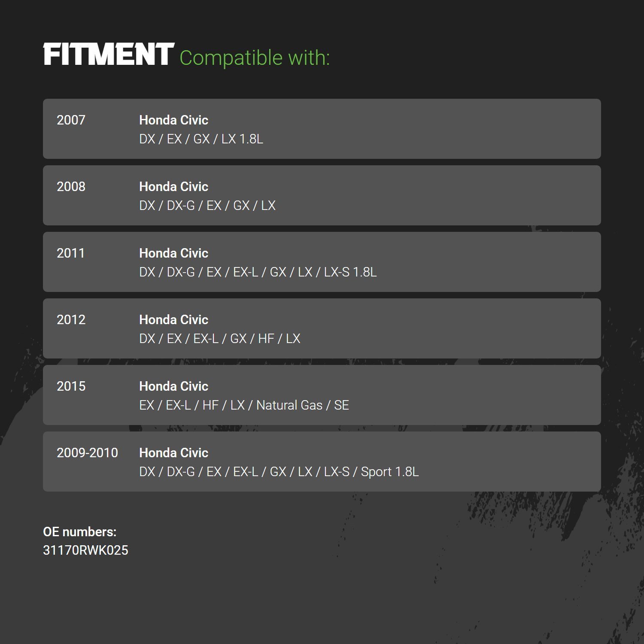Image resolution: width=644 pixels, height=644 pixels.
Task: Click the trim list containing Natural Gas / SE
Action: click(x=244, y=405)
